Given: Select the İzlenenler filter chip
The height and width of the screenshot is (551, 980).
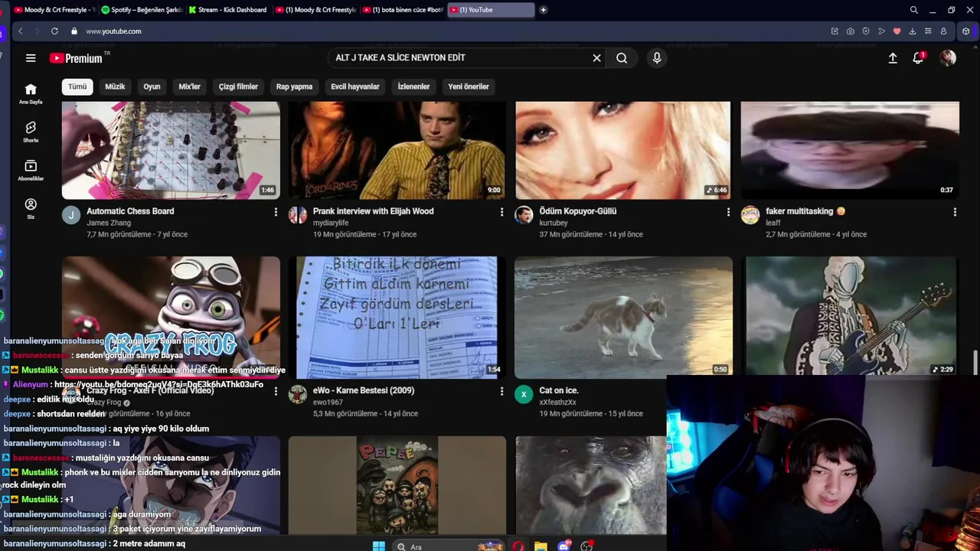Looking at the screenshot, I should [413, 86].
